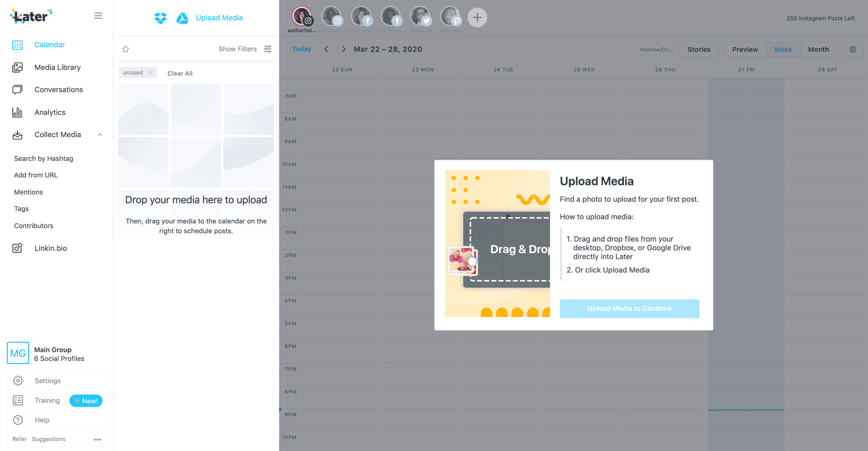This screenshot has height=451, width=868.
Task: Select the Instagram authorhal profile avatar
Action: coord(302,17)
